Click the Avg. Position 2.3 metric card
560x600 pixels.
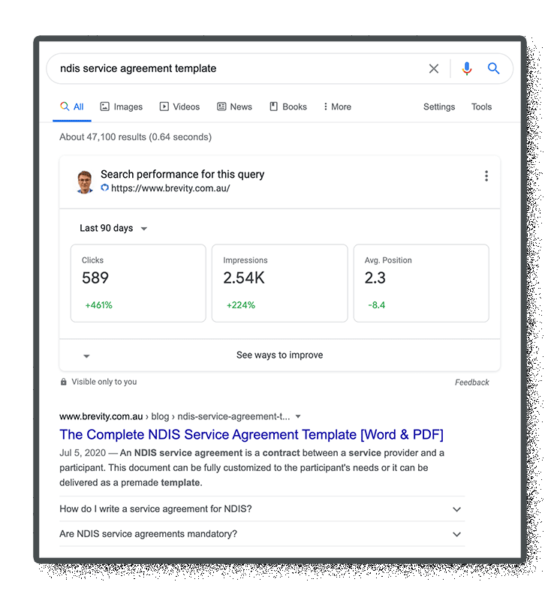(421, 283)
